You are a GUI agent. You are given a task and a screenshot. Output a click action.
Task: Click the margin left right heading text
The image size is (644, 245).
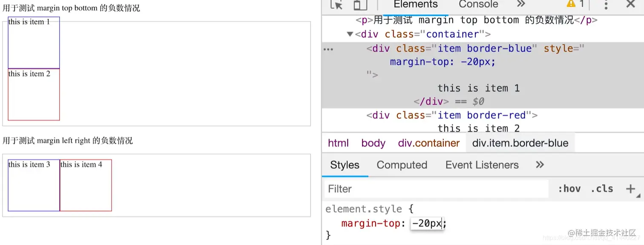[x=68, y=141]
